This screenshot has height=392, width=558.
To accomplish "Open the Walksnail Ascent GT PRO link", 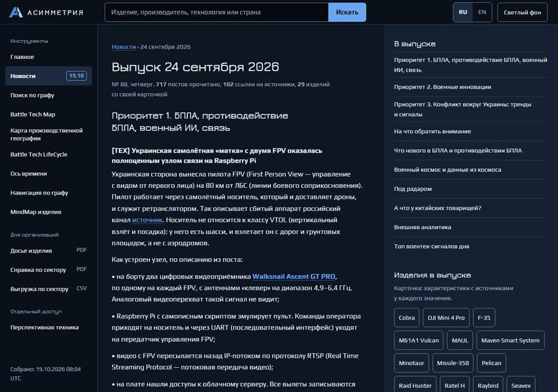I will [x=294, y=277].
